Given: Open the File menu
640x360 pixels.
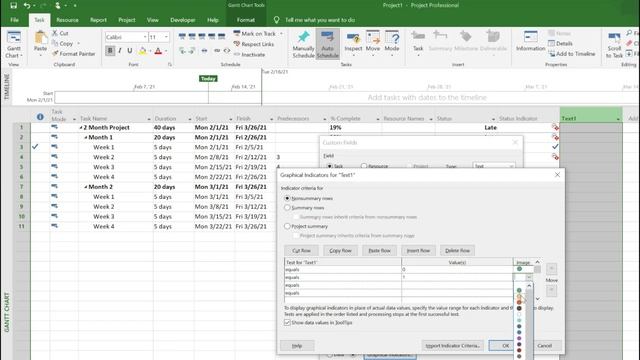Looking at the screenshot, I should click(x=14, y=20).
